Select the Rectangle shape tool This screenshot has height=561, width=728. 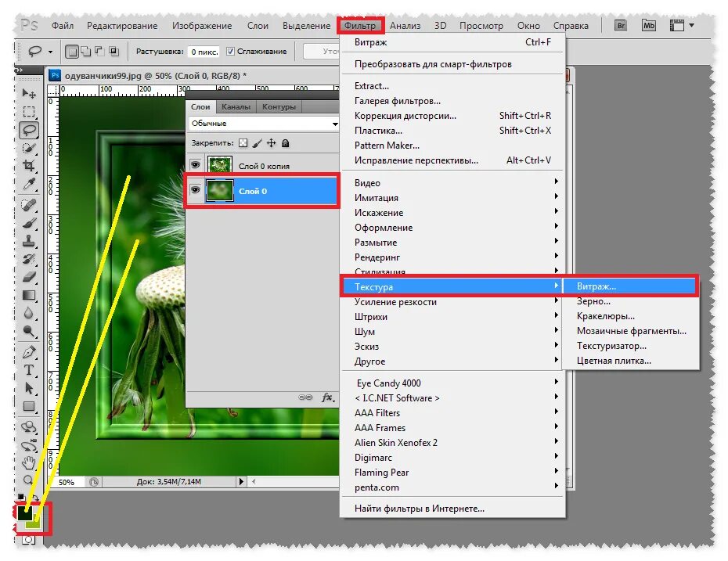[29, 407]
